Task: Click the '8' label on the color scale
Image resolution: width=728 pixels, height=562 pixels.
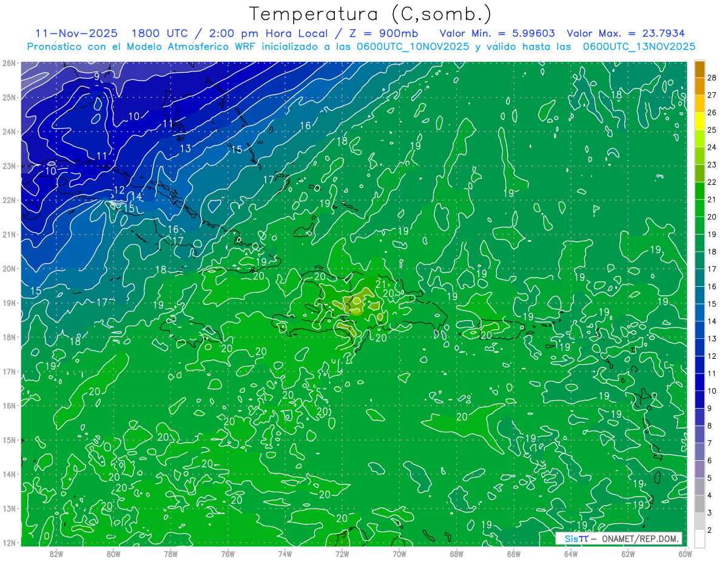Action: click(x=710, y=426)
